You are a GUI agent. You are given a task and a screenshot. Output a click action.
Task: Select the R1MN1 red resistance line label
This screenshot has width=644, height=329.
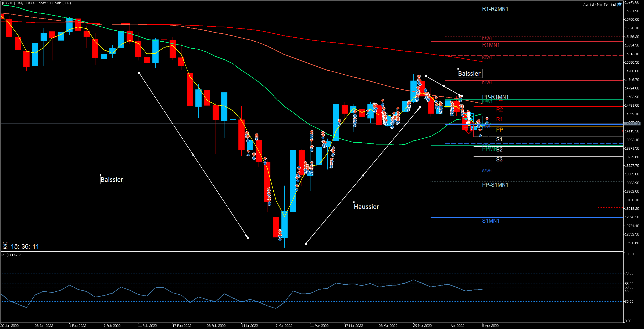coord(491,45)
